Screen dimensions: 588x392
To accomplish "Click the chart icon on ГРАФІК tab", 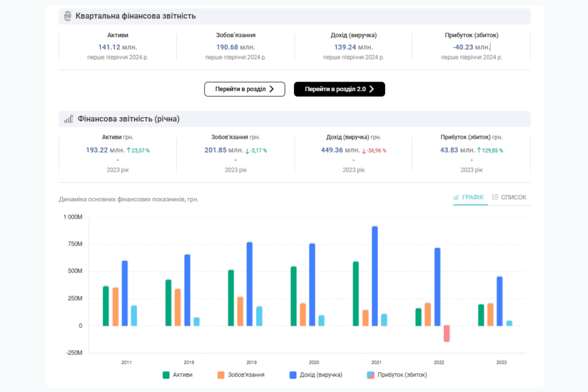I will pyautogui.click(x=457, y=197).
